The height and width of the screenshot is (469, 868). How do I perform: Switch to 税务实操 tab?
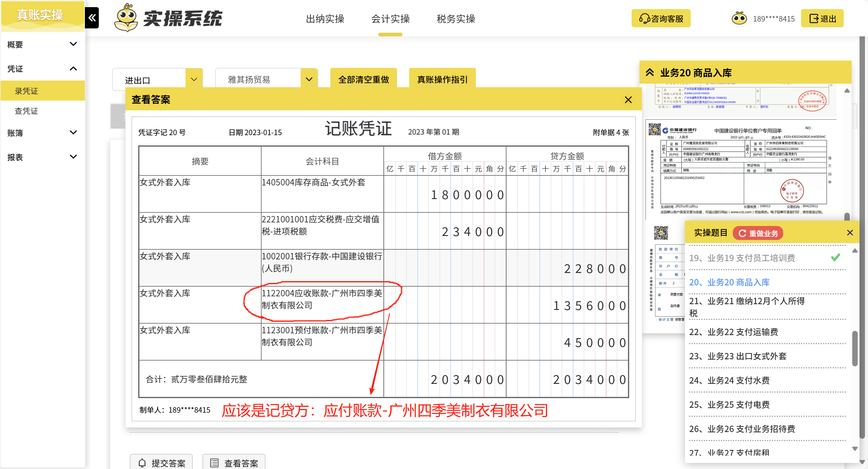(456, 18)
